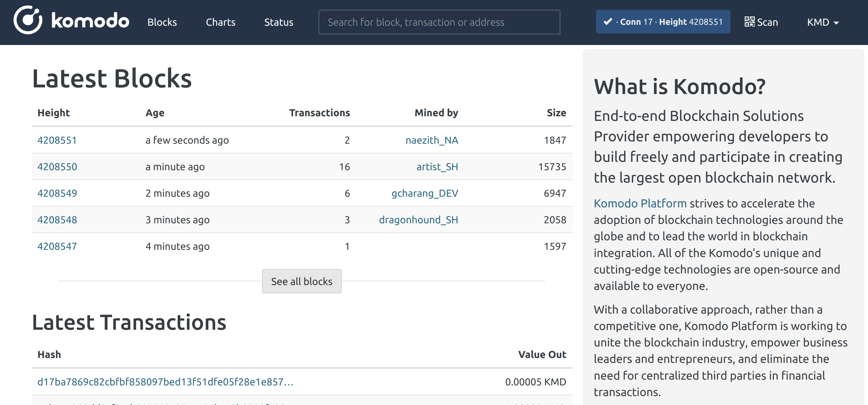Click the Value Out column header
This screenshot has width=868, height=405.
click(542, 355)
